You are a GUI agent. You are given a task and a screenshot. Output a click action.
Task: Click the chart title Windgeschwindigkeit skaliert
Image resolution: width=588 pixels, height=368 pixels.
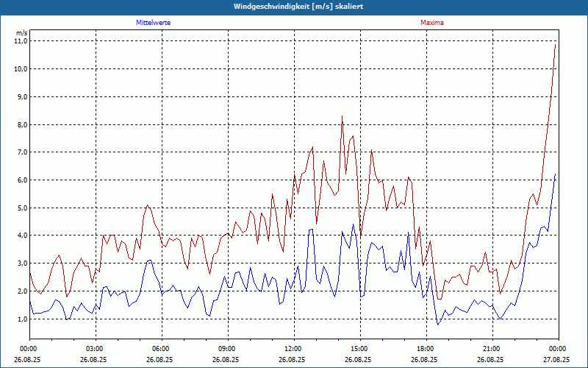click(298, 7)
